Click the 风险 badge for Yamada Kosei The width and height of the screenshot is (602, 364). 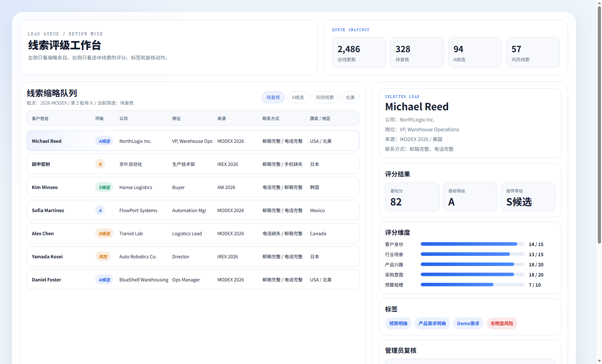click(x=103, y=257)
